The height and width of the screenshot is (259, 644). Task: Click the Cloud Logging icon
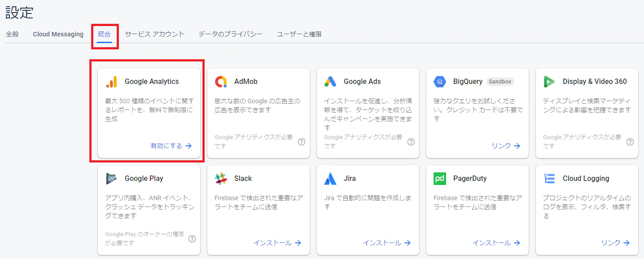click(x=549, y=179)
